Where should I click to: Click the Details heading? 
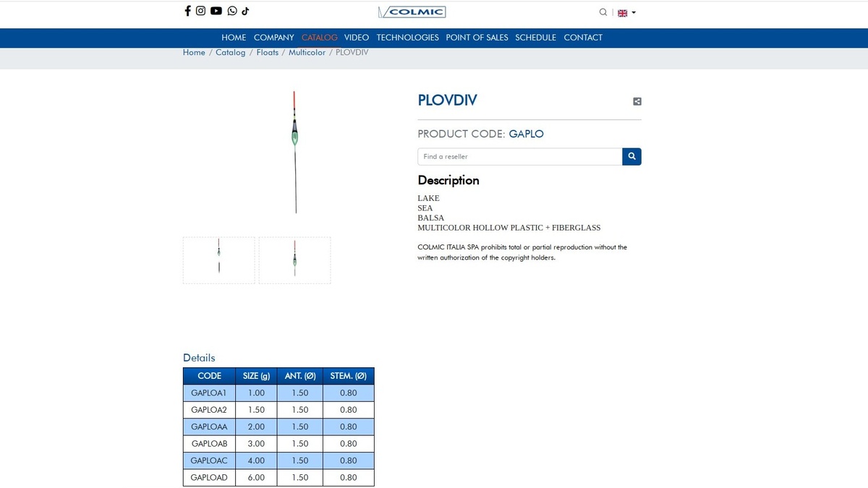click(199, 358)
